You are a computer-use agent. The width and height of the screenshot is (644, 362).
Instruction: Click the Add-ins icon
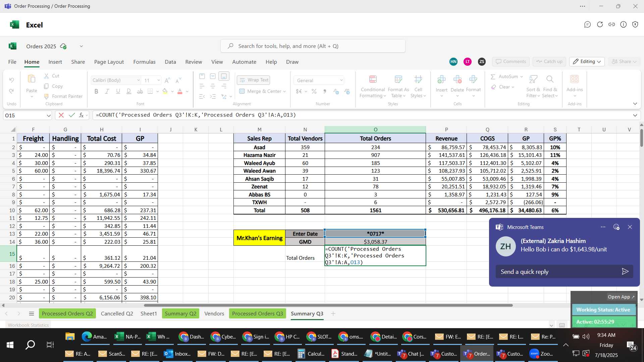tap(575, 79)
